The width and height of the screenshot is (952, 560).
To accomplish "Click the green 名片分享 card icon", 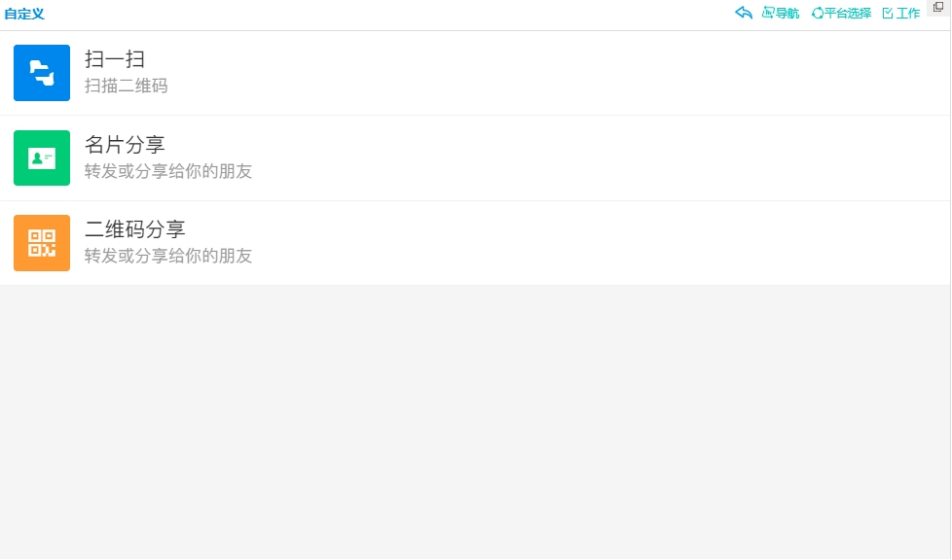I will coord(42,158).
